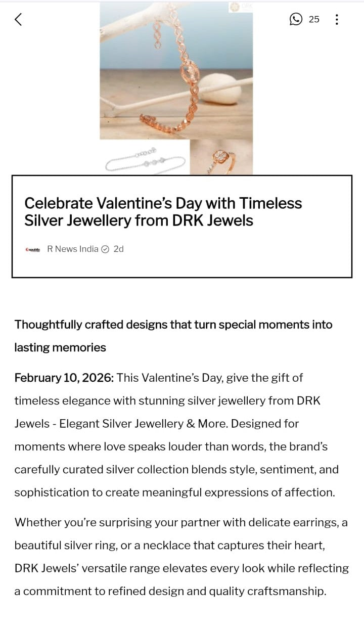Click the Valentine's Day article headline

163,211
